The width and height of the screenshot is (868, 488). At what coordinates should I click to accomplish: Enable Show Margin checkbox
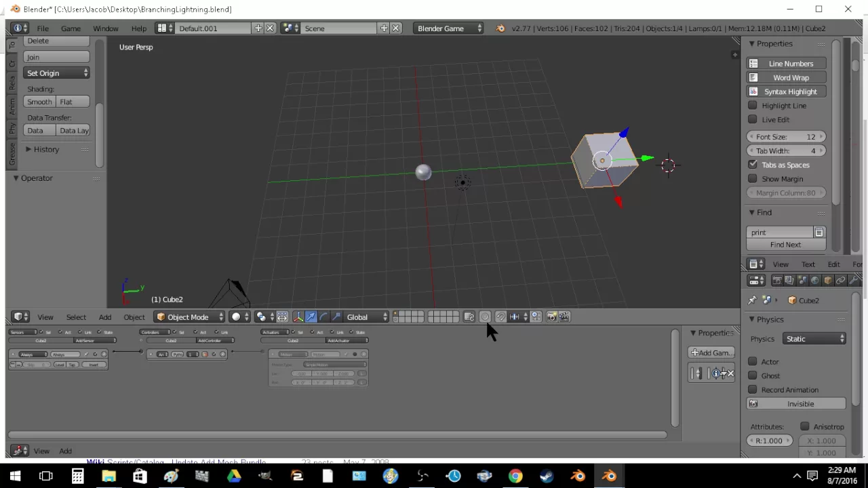click(x=753, y=179)
